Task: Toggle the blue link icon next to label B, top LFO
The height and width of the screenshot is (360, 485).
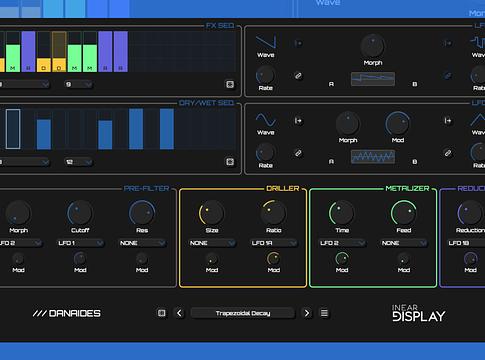Action: 447,76
